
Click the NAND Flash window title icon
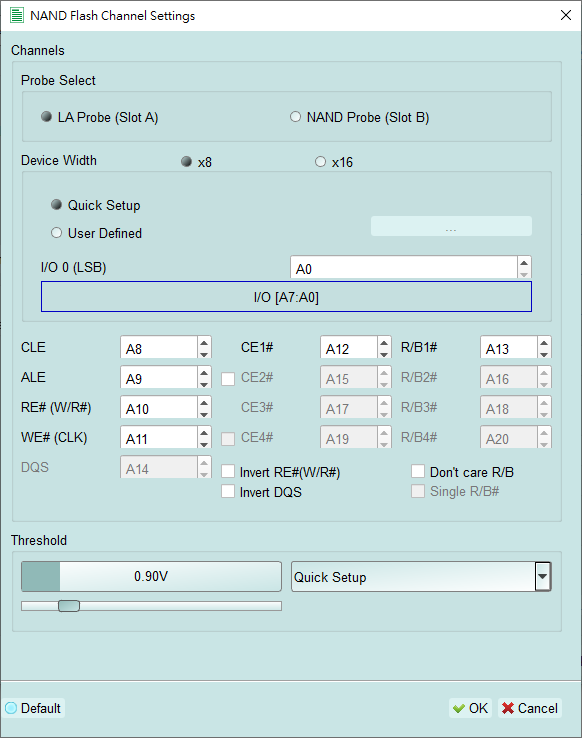pos(16,16)
